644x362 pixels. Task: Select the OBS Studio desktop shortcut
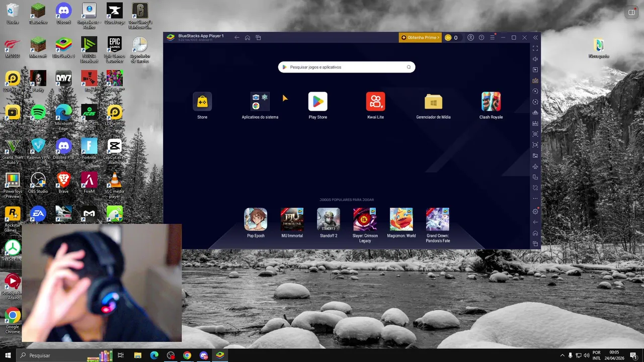pyautogui.click(x=38, y=183)
